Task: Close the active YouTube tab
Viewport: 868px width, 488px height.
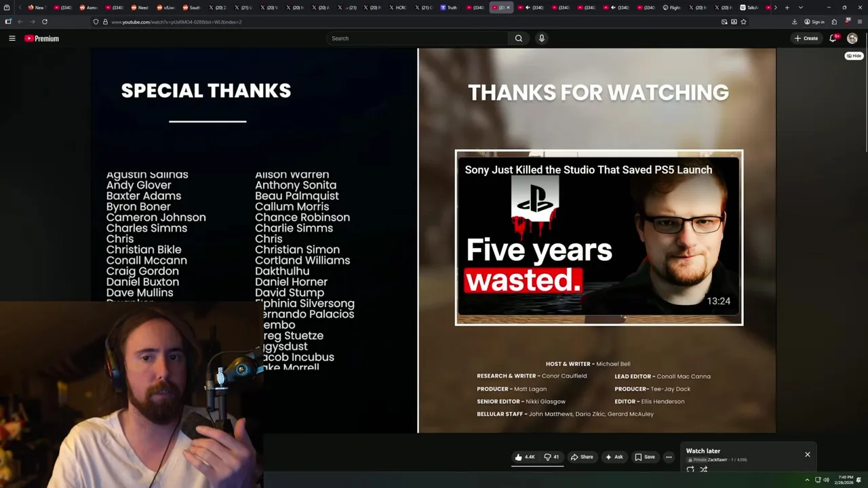Action: click(508, 7)
